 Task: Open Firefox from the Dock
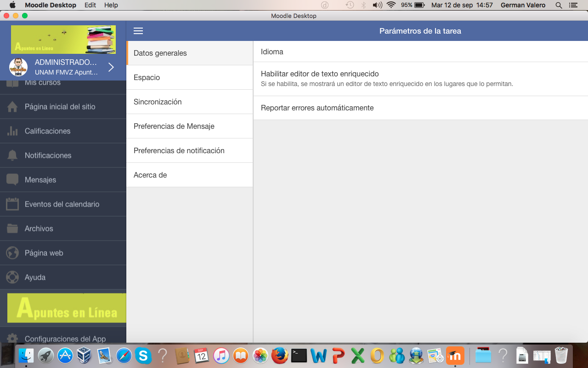(x=280, y=355)
